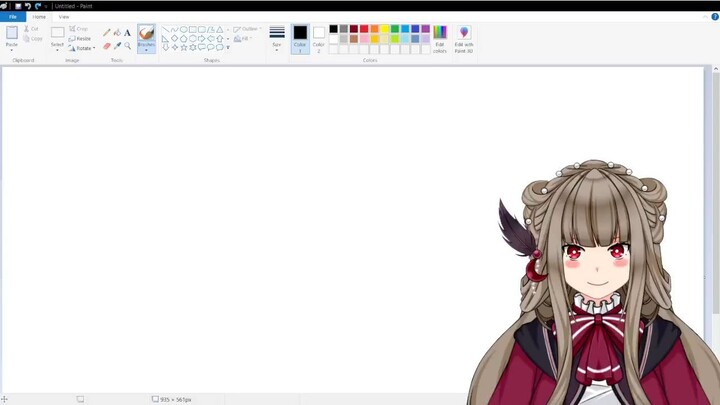Viewport: 720px width, 405px height.
Task: Expand the Shapes gallery more arrow
Action: click(228, 47)
